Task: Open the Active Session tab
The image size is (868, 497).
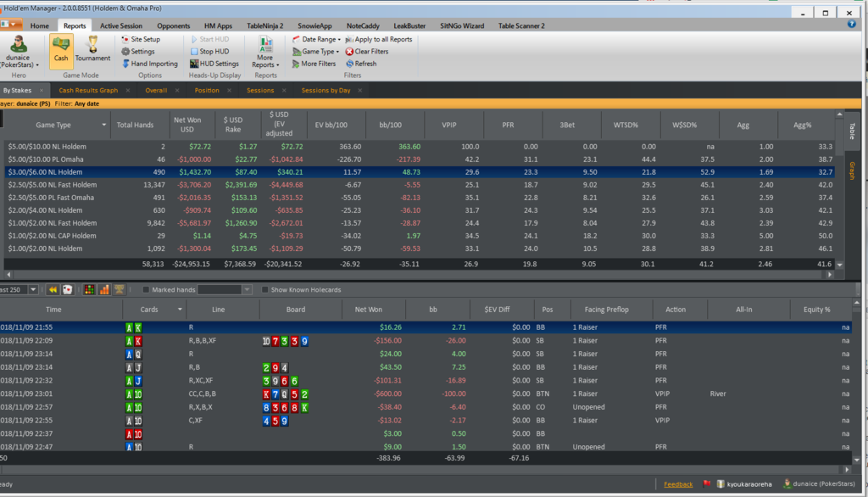Action: click(121, 25)
